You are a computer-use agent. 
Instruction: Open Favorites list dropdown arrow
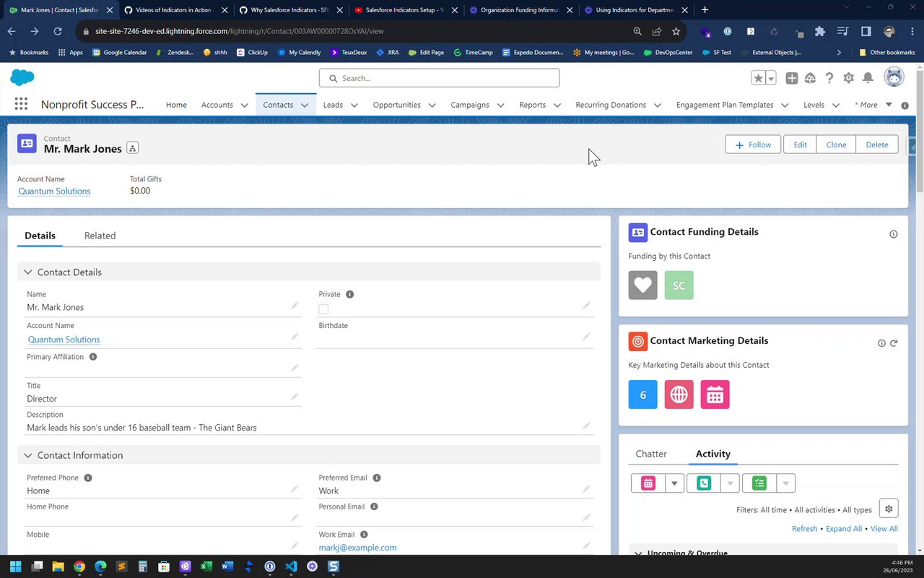[x=771, y=78]
